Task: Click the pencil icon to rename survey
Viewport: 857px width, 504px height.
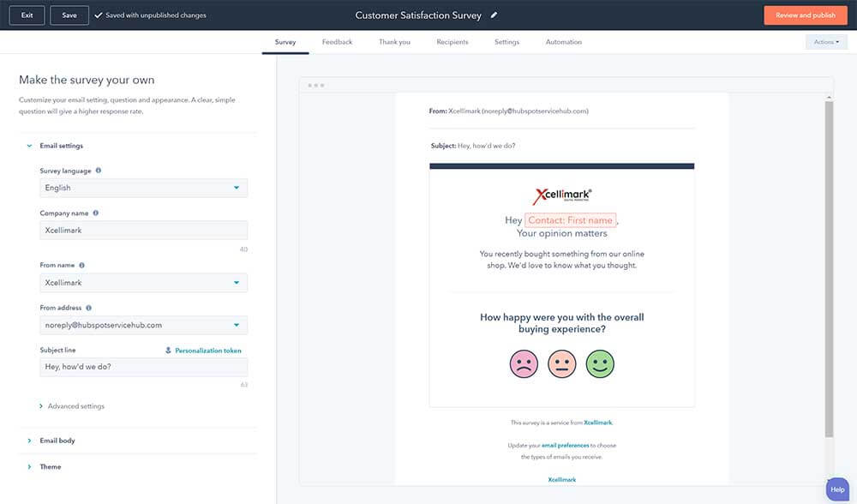Action: [494, 15]
